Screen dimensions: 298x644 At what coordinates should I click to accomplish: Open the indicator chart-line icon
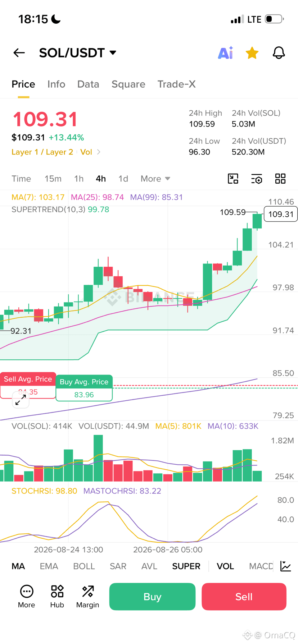[286, 566]
